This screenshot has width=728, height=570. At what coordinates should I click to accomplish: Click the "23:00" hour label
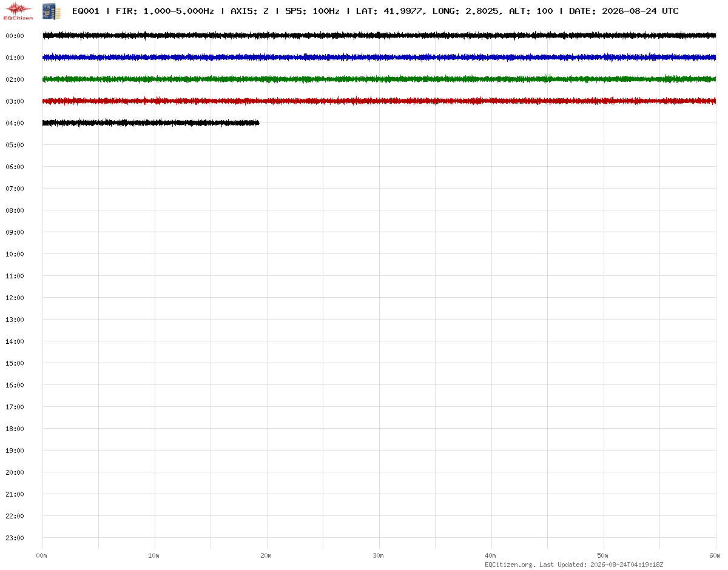click(x=15, y=538)
